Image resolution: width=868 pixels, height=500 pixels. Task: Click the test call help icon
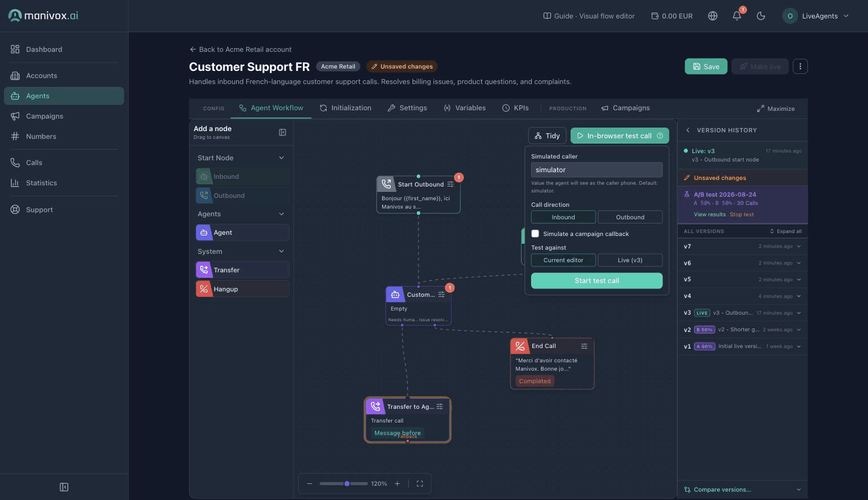coord(660,136)
